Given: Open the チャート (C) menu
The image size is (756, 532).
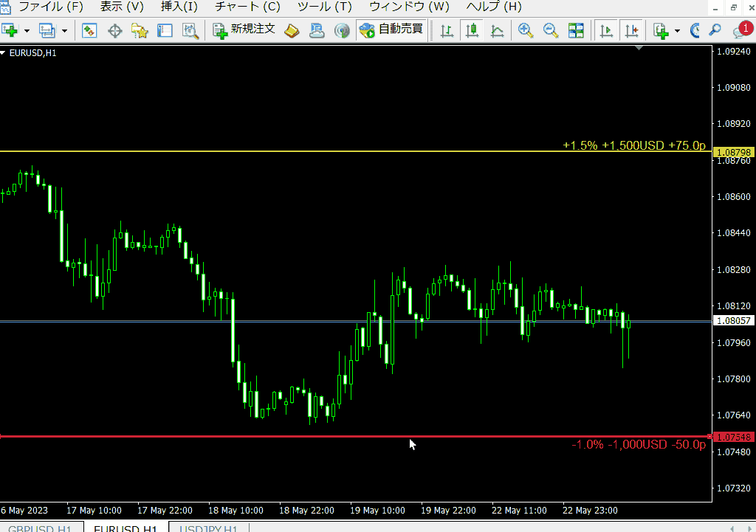Looking at the screenshot, I should [247, 7].
